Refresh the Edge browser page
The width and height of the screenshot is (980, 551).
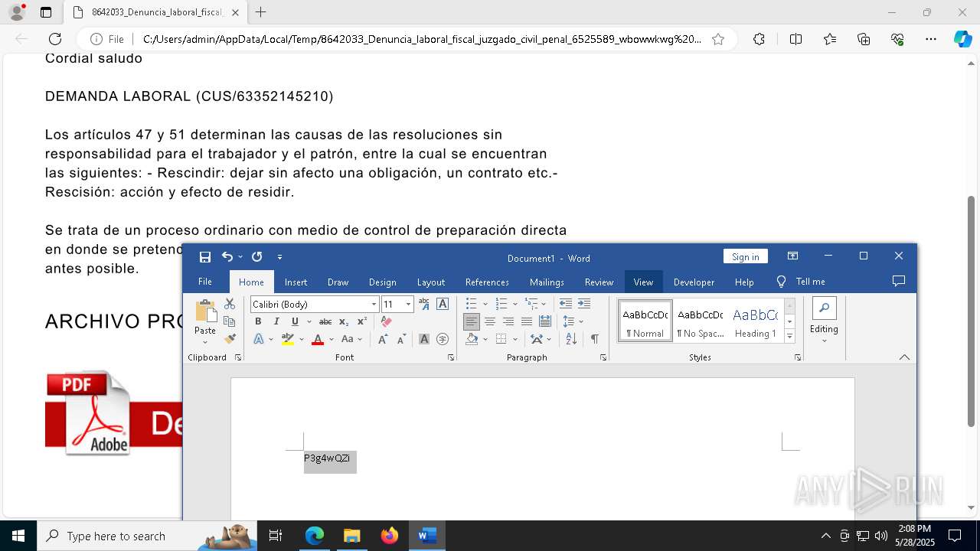click(x=55, y=39)
